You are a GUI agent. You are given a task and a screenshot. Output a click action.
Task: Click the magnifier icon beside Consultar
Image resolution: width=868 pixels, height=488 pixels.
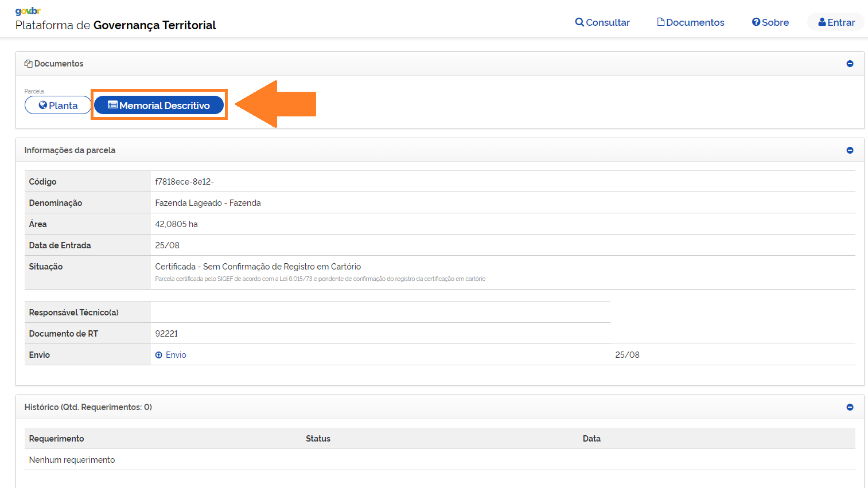(579, 22)
